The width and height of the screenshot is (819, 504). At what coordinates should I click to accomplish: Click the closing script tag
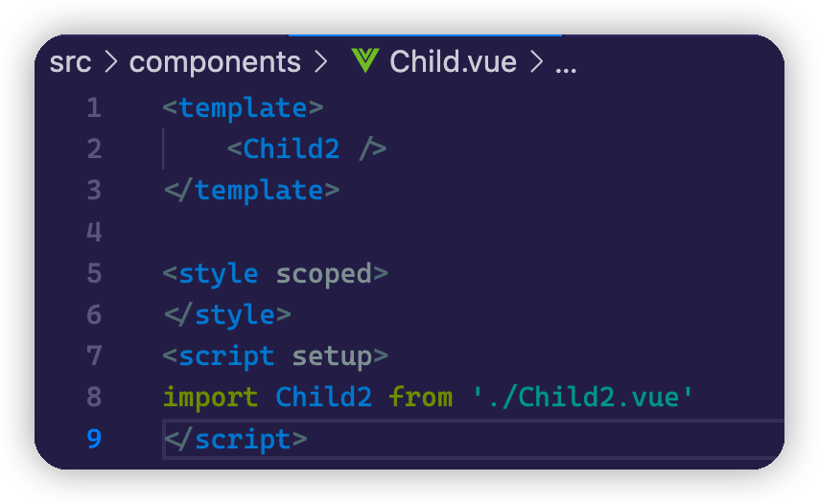(235, 439)
